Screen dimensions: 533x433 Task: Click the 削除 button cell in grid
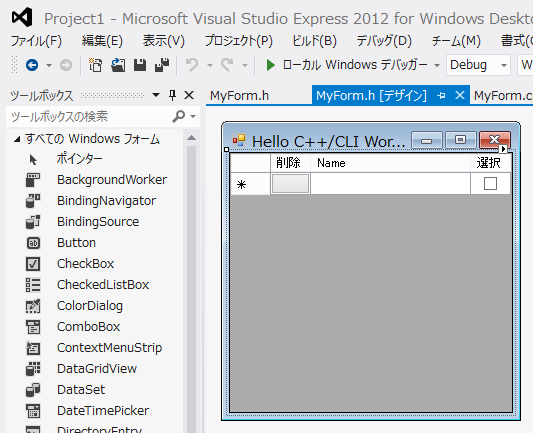point(291,184)
